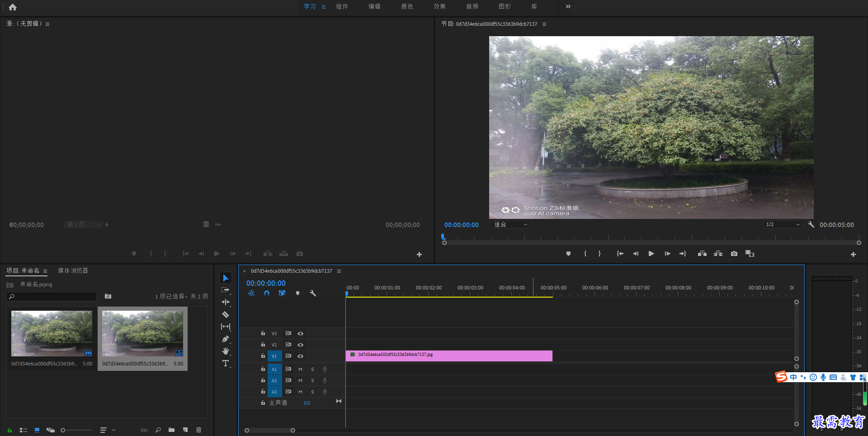Go to the Home screen icon
This screenshot has height=436, width=868.
[13, 7]
